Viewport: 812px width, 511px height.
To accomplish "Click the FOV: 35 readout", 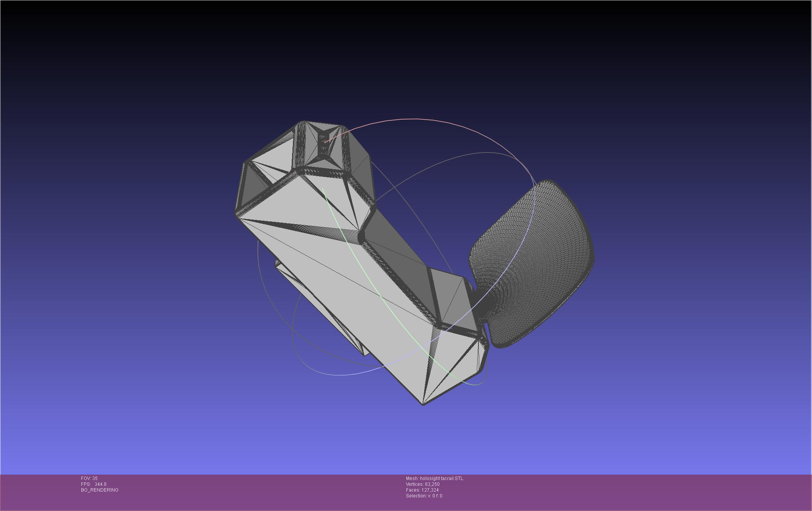I will 89,478.
